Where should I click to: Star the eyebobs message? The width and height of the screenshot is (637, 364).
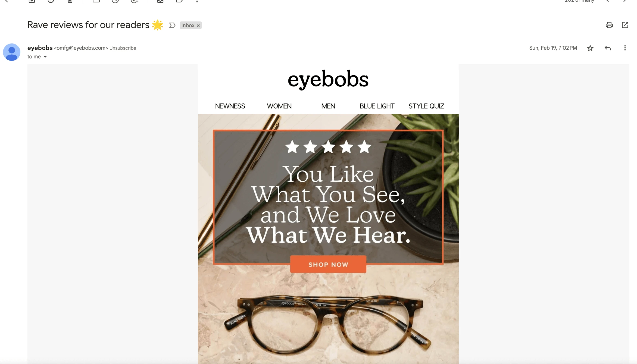pyautogui.click(x=590, y=48)
